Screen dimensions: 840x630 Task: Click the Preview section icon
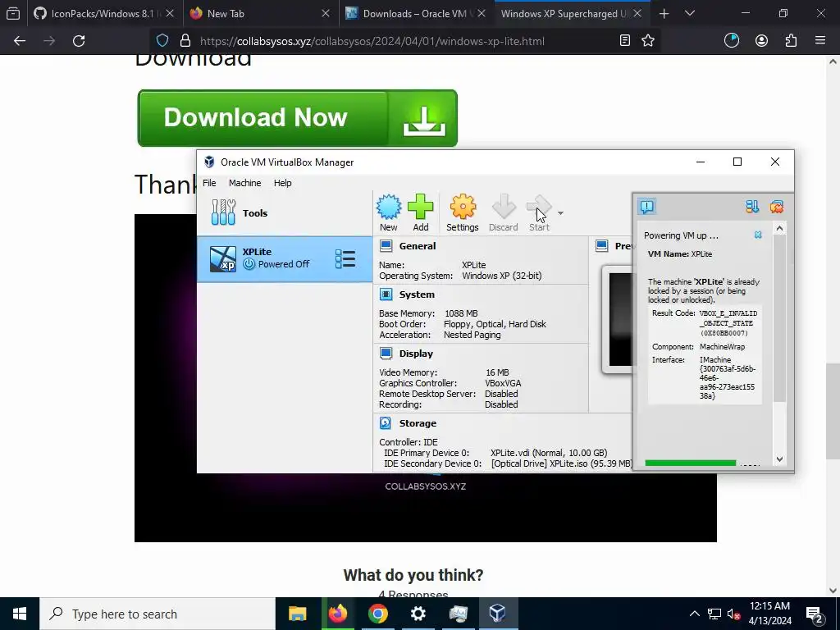click(602, 246)
